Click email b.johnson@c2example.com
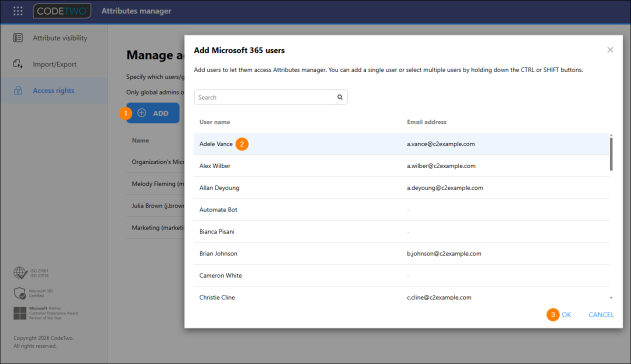The image size is (631, 364). (x=444, y=253)
